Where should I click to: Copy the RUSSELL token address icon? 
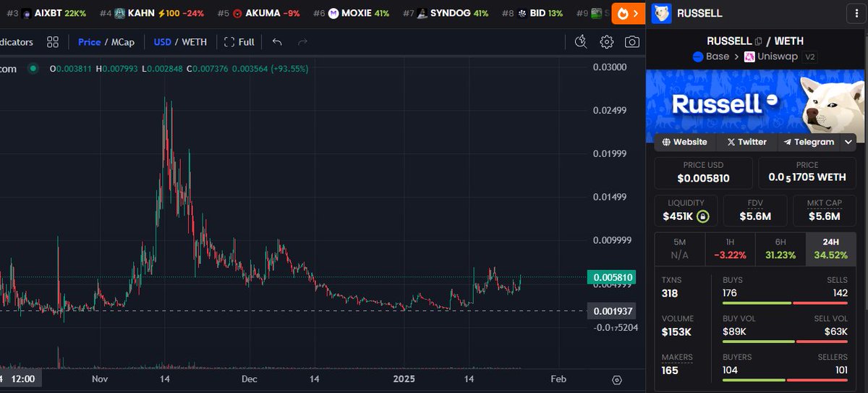(x=758, y=41)
